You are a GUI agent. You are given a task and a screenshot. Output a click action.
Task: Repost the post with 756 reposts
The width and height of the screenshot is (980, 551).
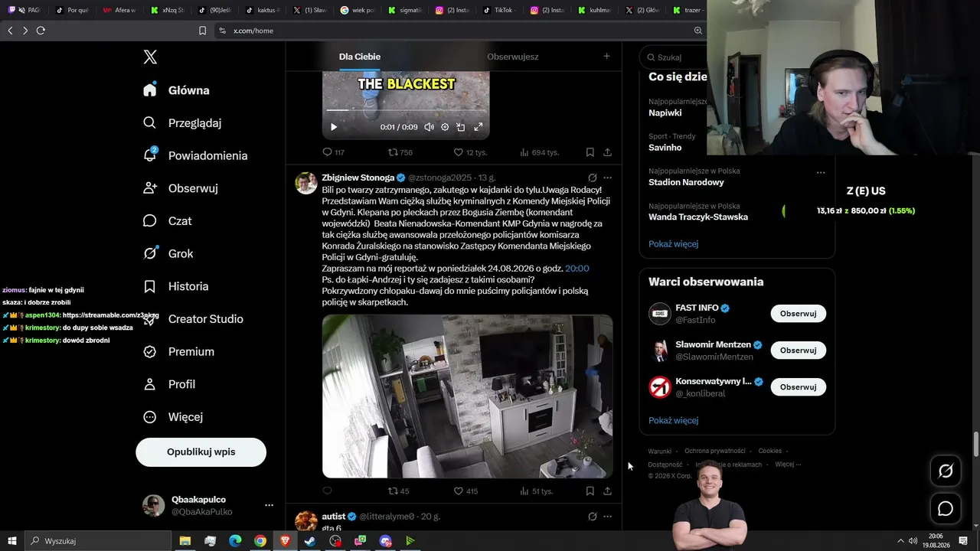[x=400, y=152]
